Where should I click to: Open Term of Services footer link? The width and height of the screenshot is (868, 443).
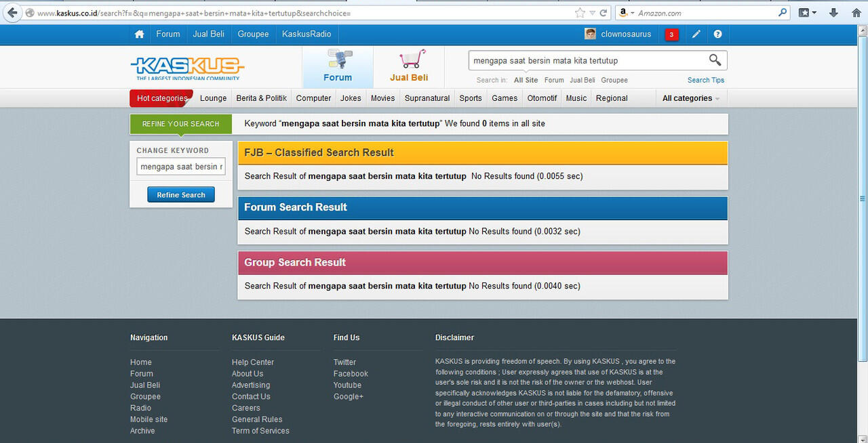click(260, 431)
